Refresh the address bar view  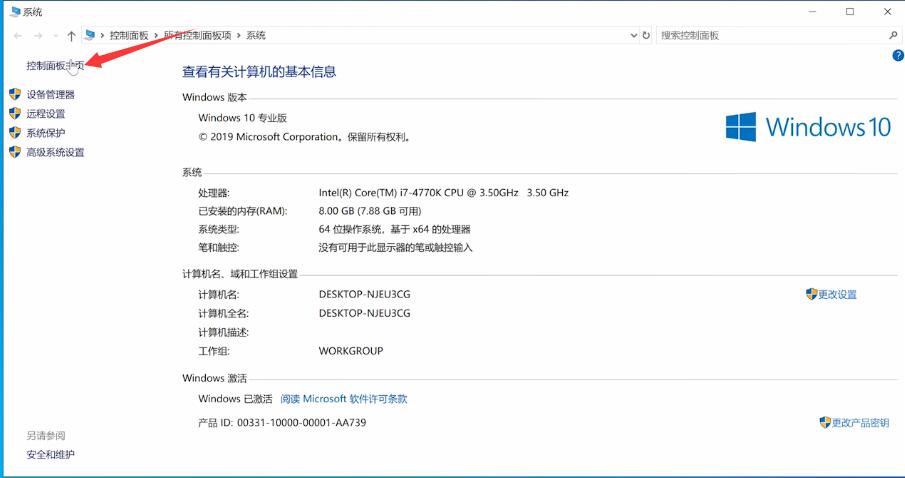(646, 36)
